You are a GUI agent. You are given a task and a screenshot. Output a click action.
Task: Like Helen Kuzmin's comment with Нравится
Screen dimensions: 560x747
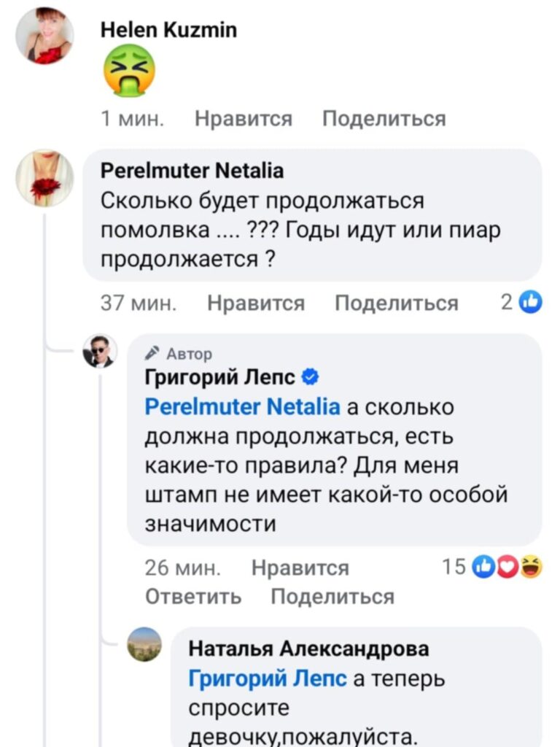click(244, 118)
